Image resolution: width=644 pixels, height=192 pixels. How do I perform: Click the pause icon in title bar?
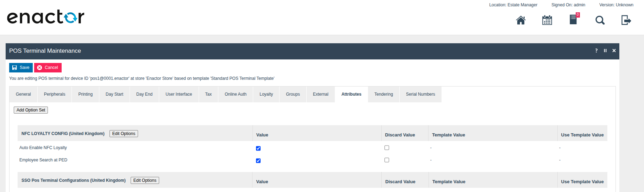pyautogui.click(x=605, y=51)
